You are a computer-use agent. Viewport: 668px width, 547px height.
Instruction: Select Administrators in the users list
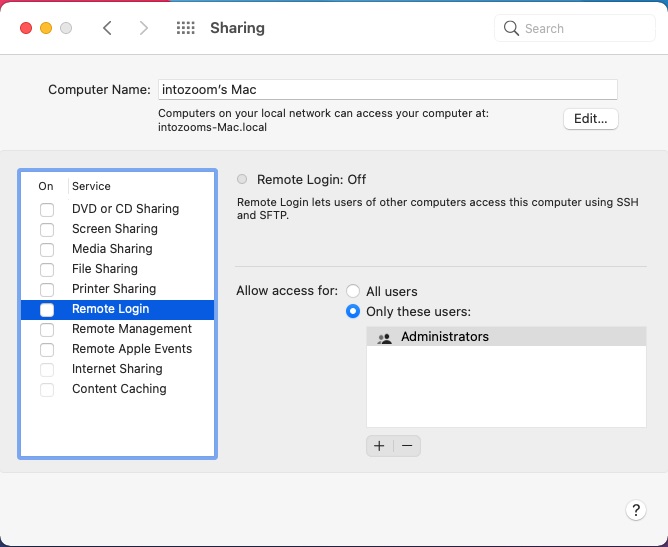pyautogui.click(x=506, y=337)
